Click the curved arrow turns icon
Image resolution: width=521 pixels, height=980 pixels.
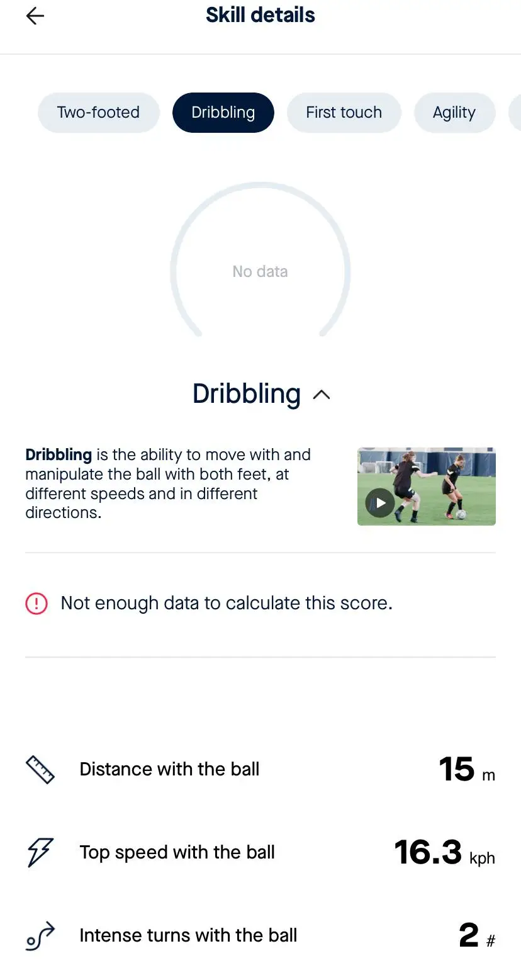tap(40, 936)
